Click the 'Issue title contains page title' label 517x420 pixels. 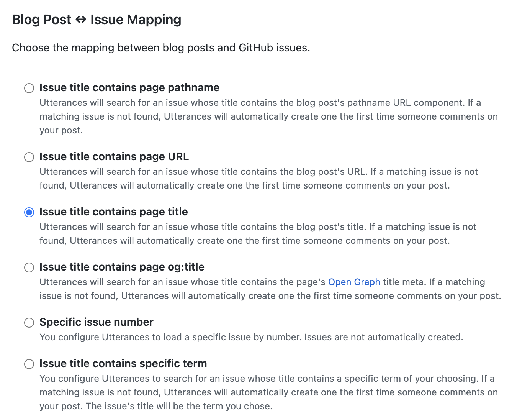tap(114, 212)
